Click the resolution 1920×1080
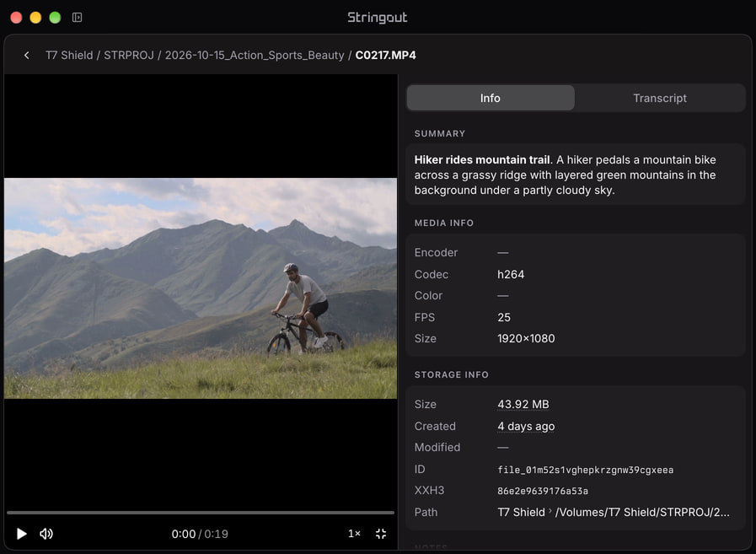This screenshot has width=756, height=554. pyautogui.click(x=526, y=339)
